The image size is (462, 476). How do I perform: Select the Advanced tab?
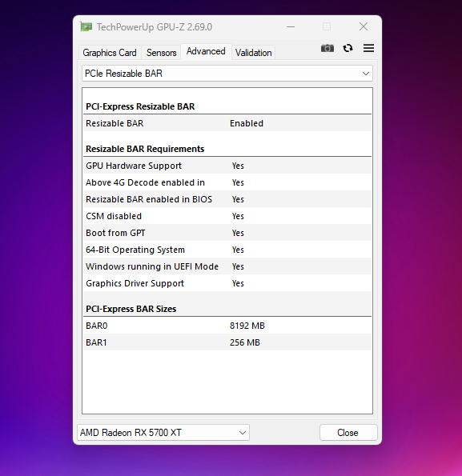point(206,51)
